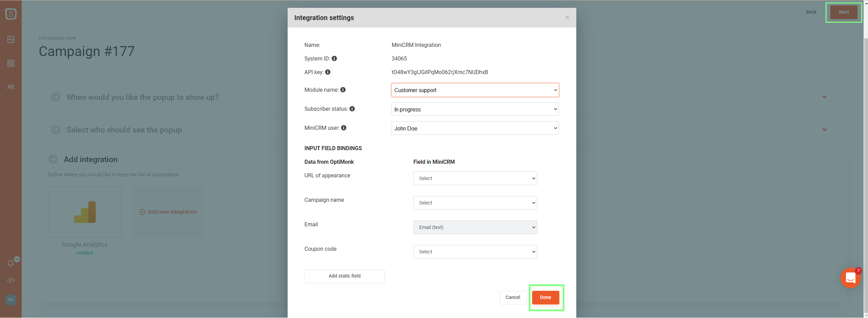Click the Back link

pyautogui.click(x=811, y=12)
